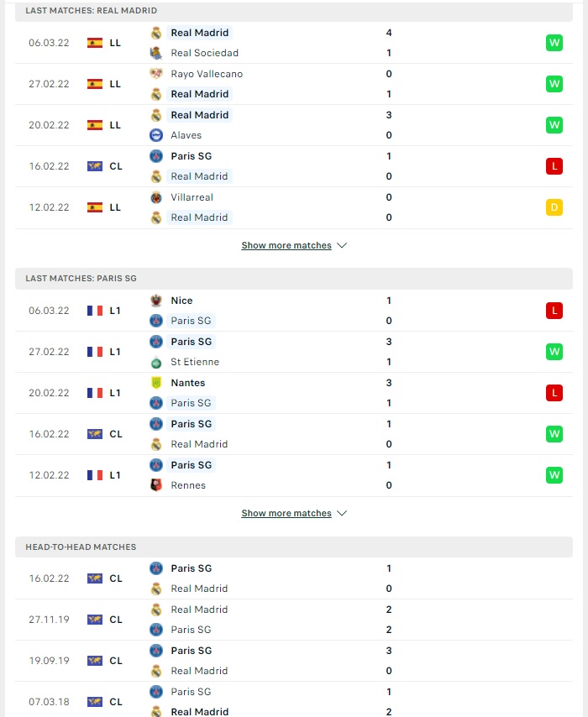Open the Real Madrid vs Alaves match row

point(294,125)
